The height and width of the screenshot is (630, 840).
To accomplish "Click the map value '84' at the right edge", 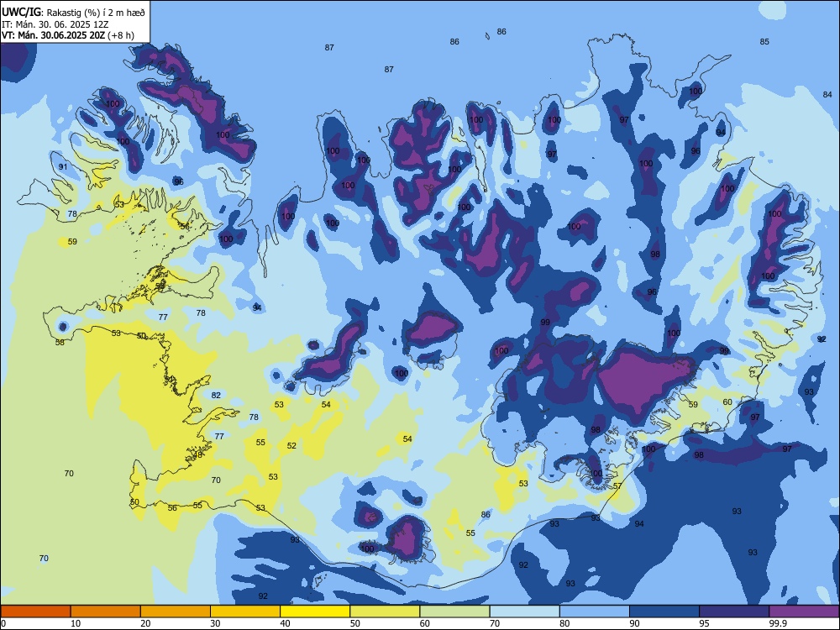I will (827, 95).
